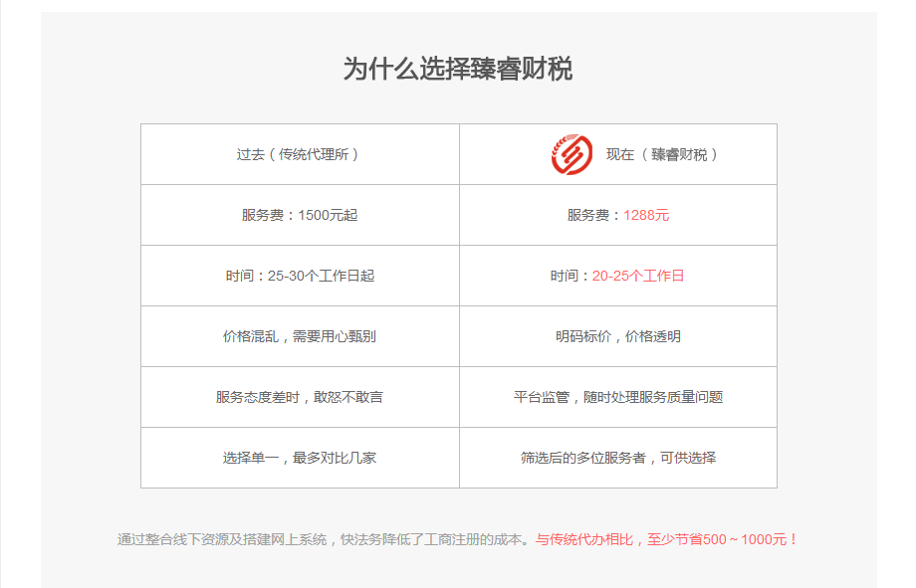Screen dimensions: 916x588
Task: Click the cell 服务费：1500元起
Action: point(301,215)
